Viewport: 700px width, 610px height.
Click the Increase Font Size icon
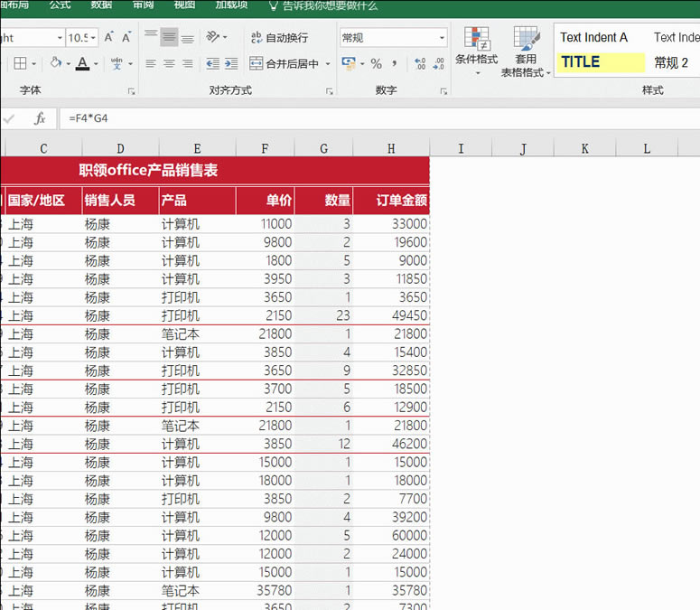point(108,38)
